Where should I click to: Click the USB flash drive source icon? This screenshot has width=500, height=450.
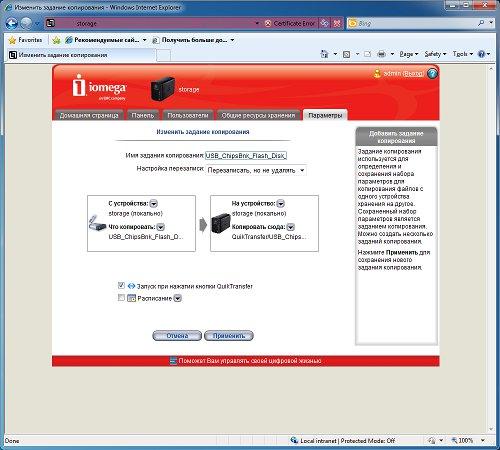click(97, 223)
